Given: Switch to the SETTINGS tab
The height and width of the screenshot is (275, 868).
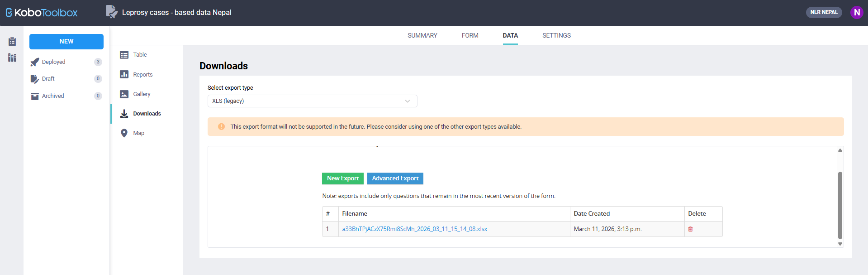Looking at the screenshot, I should coord(556,35).
